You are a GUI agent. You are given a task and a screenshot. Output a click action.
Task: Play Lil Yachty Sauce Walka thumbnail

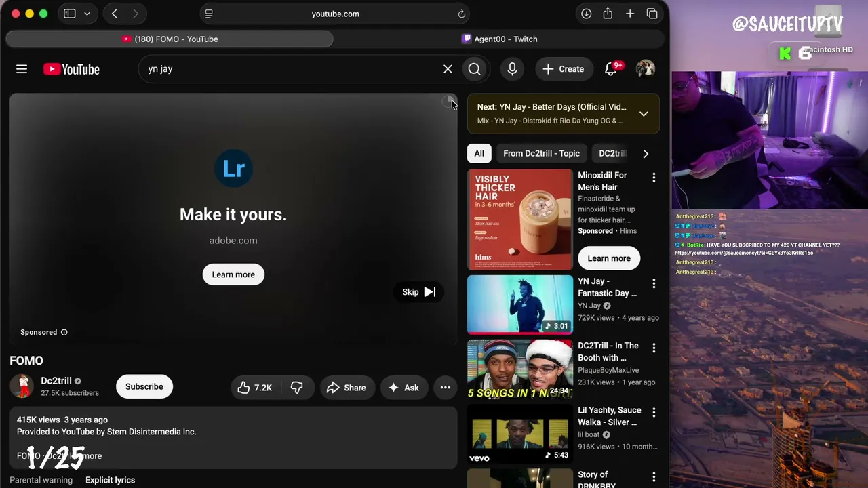click(520, 434)
